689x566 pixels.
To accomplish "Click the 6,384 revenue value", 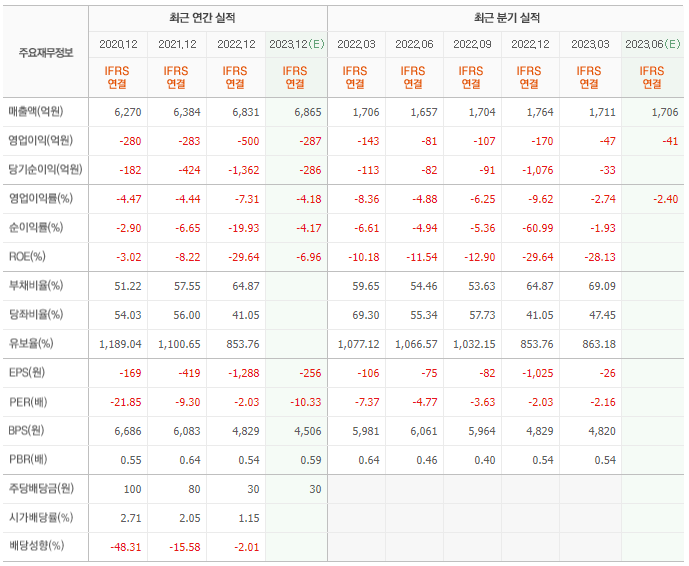I will 187,112.
